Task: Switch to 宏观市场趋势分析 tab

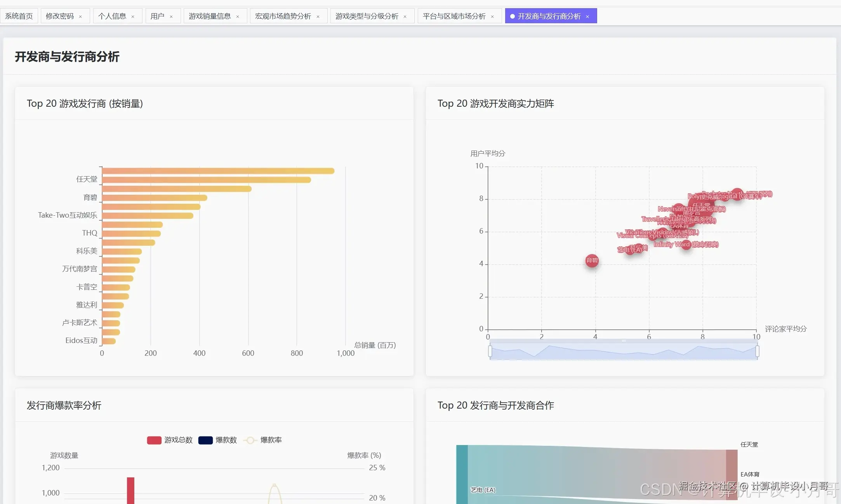Action: 283,16
